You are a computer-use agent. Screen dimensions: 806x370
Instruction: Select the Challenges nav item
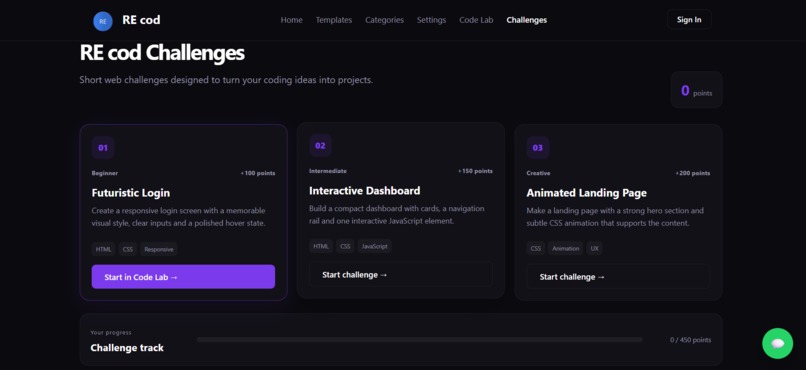(x=526, y=20)
